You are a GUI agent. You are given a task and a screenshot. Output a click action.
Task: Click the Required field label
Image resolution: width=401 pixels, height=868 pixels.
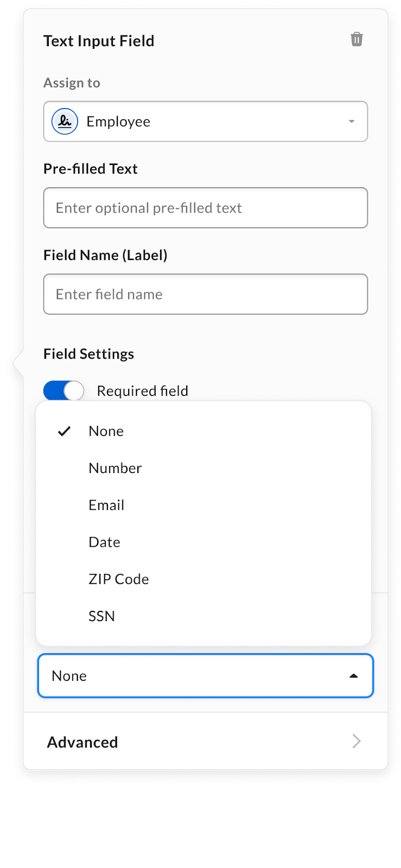coord(142,391)
